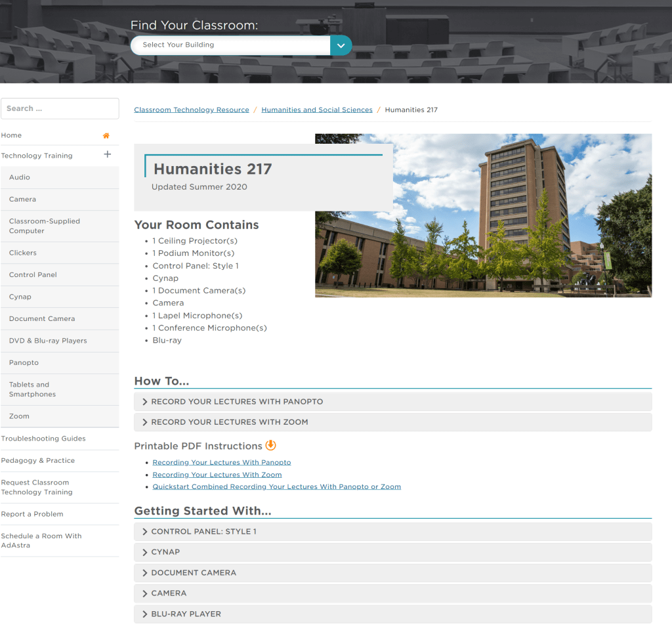Go to Report a Problem page
672x642 pixels.
pyautogui.click(x=32, y=514)
